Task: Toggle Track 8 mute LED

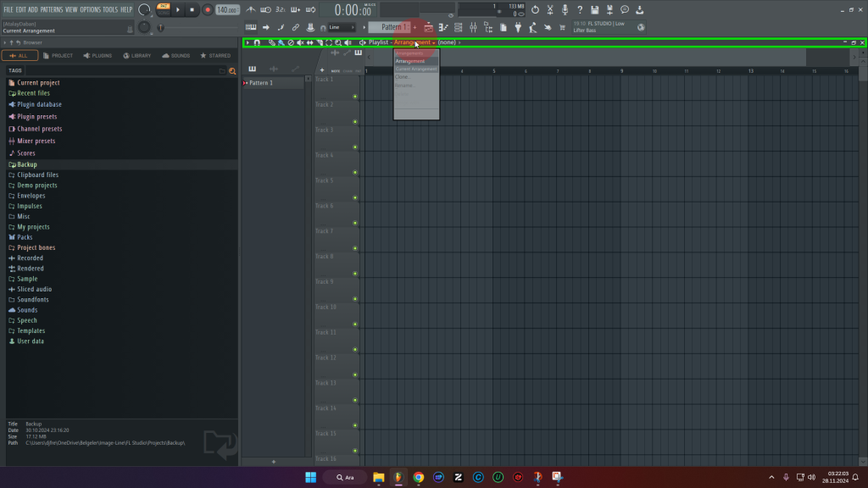Action: [x=355, y=274]
